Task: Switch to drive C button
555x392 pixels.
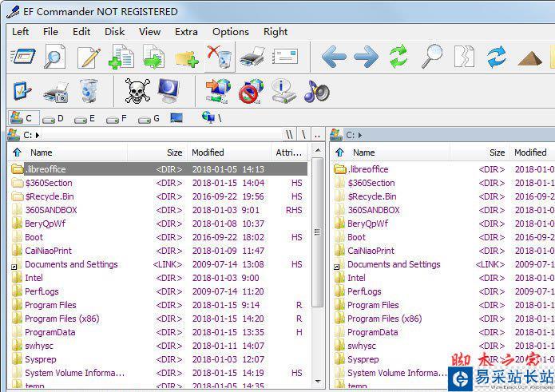Action: point(24,118)
